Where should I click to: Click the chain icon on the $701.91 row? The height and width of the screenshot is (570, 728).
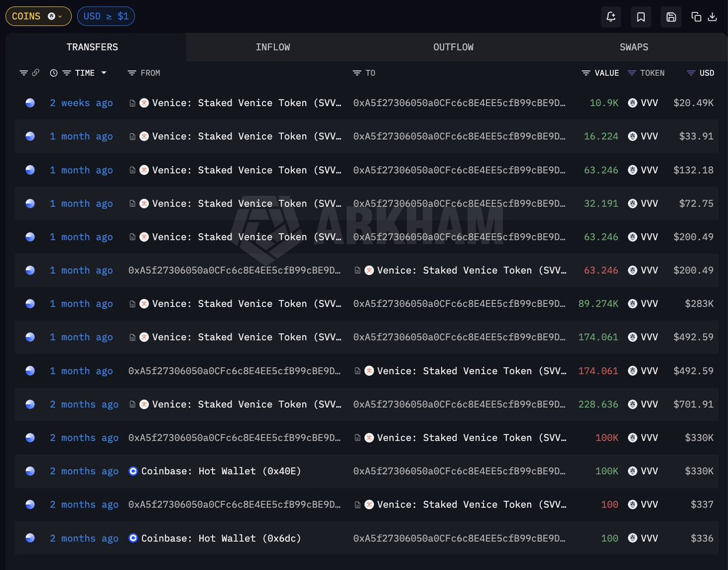pyautogui.click(x=30, y=404)
